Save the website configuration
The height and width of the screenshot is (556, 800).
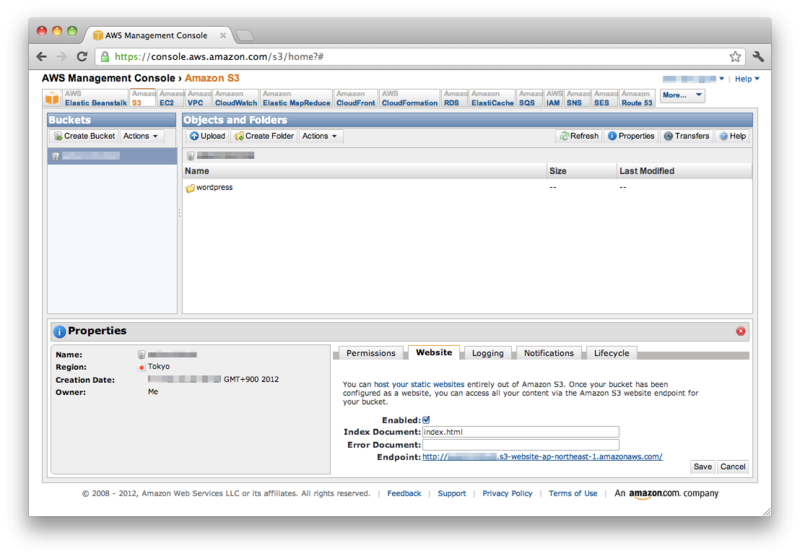702,467
